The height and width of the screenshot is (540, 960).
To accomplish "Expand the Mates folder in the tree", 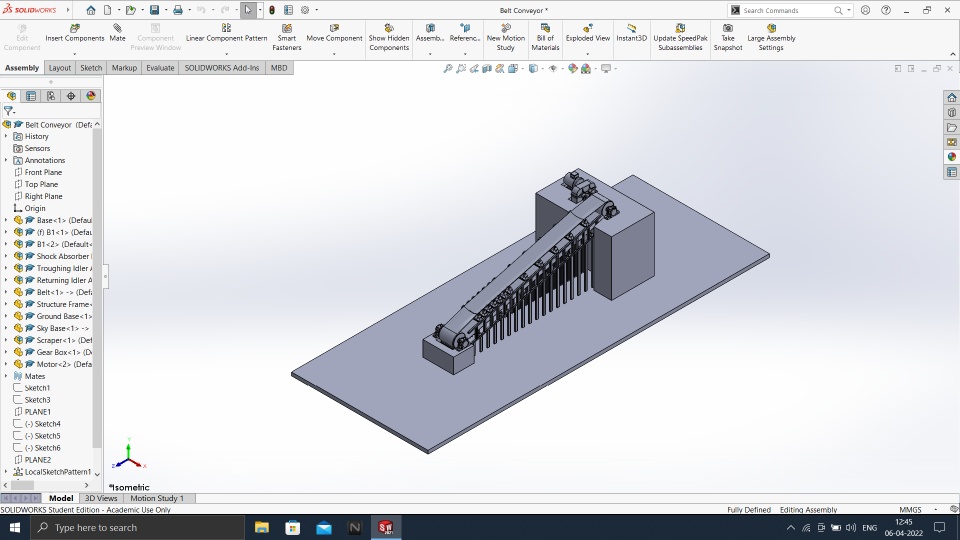I will pyautogui.click(x=6, y=376).
